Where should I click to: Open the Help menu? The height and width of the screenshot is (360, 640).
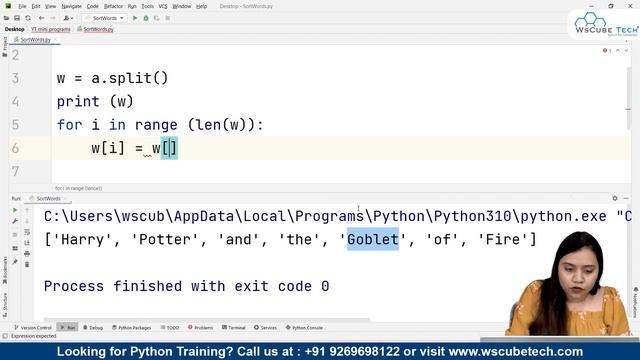202,6
